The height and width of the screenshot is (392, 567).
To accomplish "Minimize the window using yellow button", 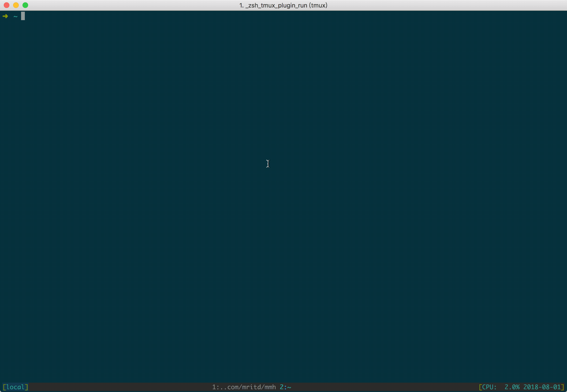I will pos(16,5).
